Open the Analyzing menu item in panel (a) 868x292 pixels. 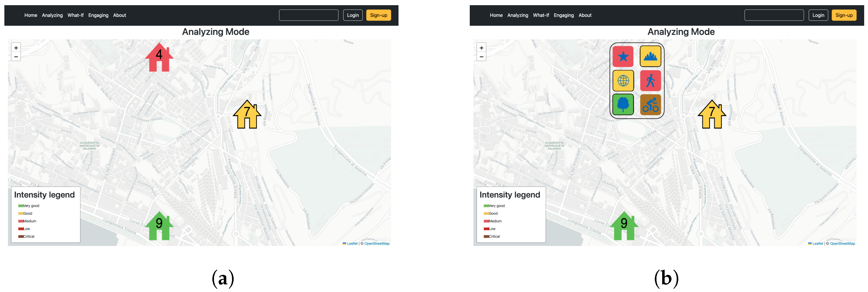click(52, 15)
